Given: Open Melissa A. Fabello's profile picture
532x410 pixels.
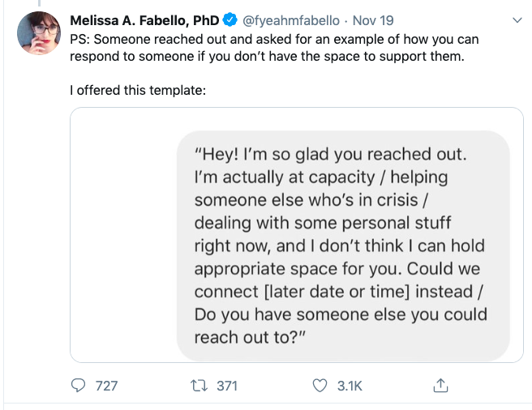Looking at the screenshot, I should point(38,34).
